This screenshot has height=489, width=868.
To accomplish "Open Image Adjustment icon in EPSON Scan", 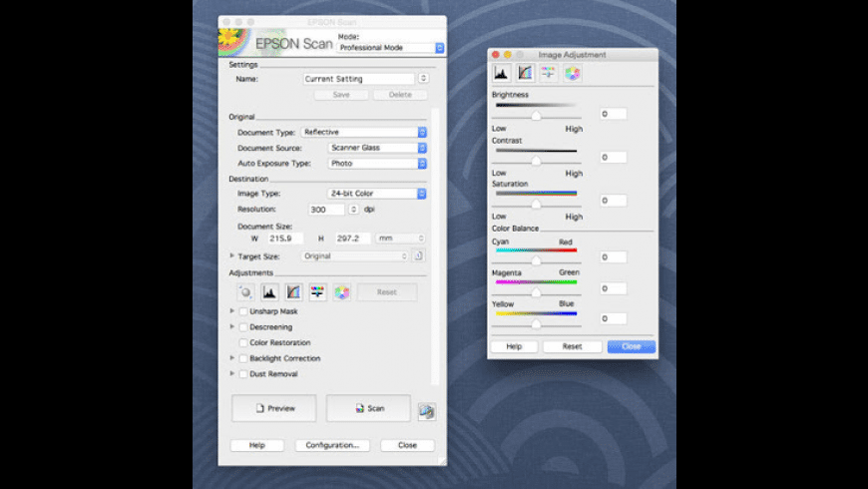I will [x=317, y=291].
